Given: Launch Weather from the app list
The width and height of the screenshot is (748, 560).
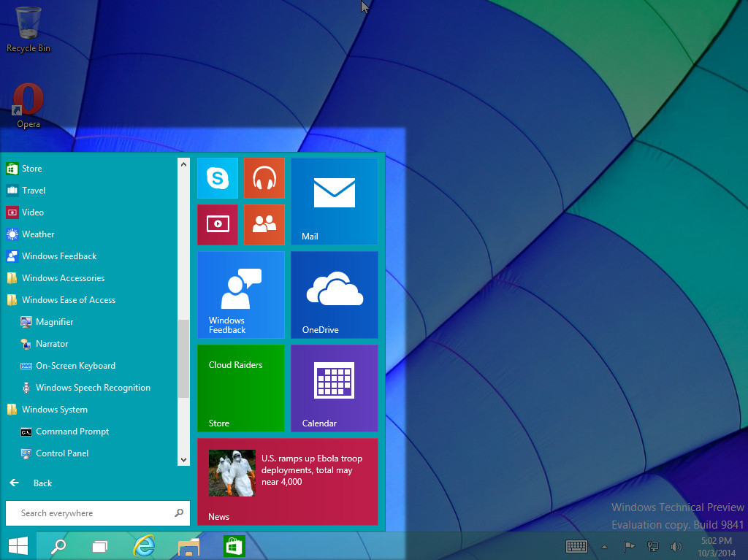Looking at the screenshot, I should (91, 234).
